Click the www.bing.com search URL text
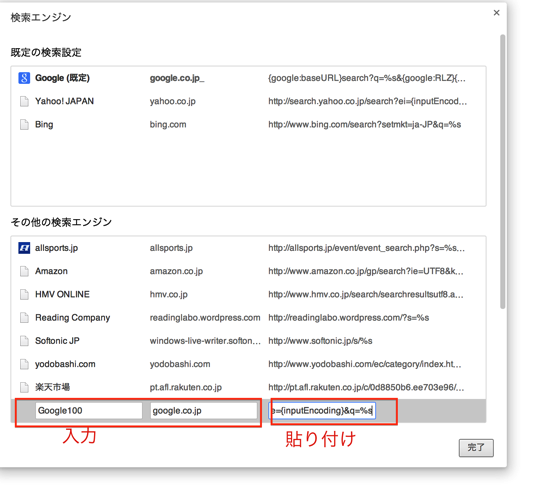Screen dimensions: 550x485 point(365,124)
